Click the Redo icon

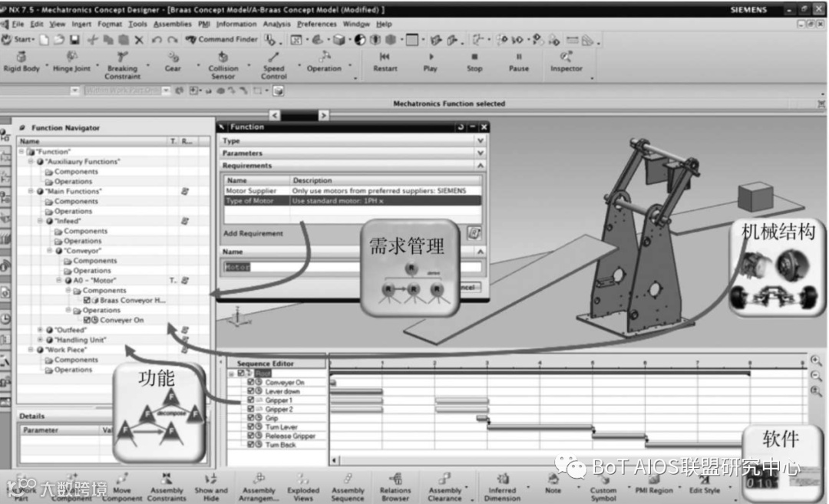173,40
